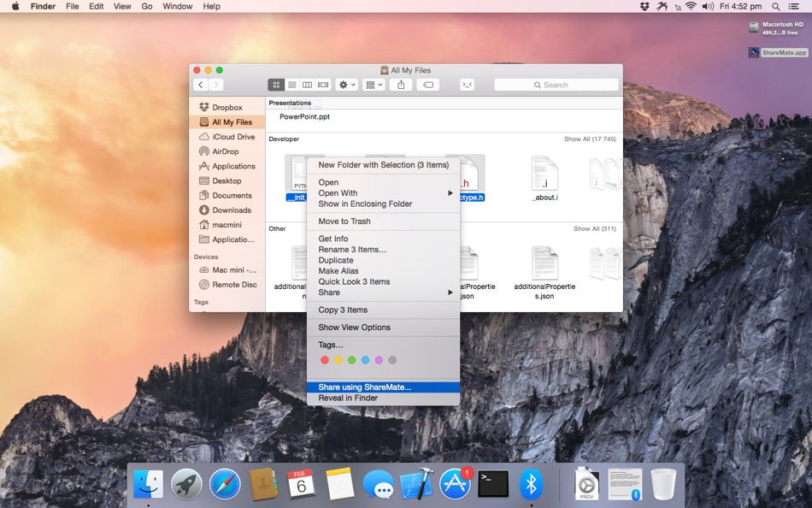Click the terminal prompt icon in Finder toolbar
812x508 pixels.
click(467, 85)
